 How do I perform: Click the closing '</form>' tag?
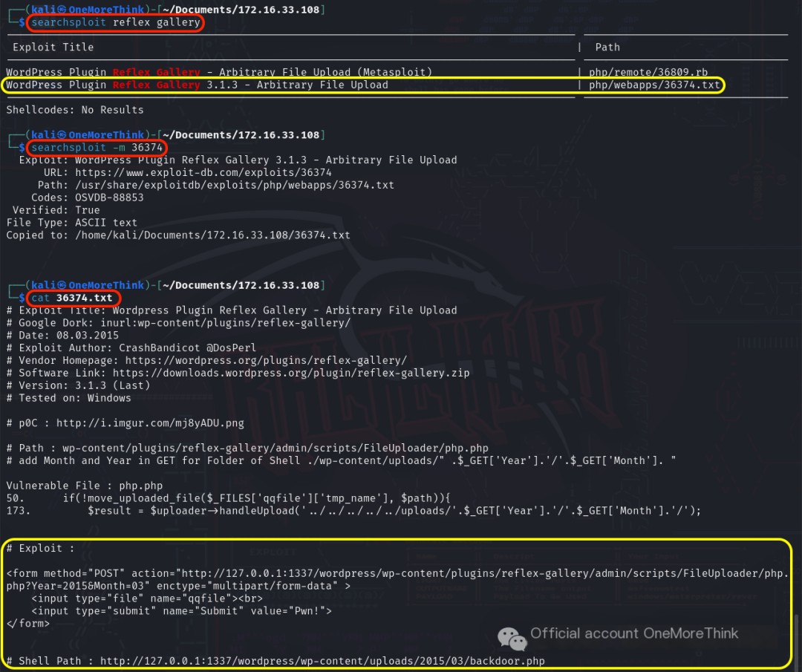click(27, 624)
